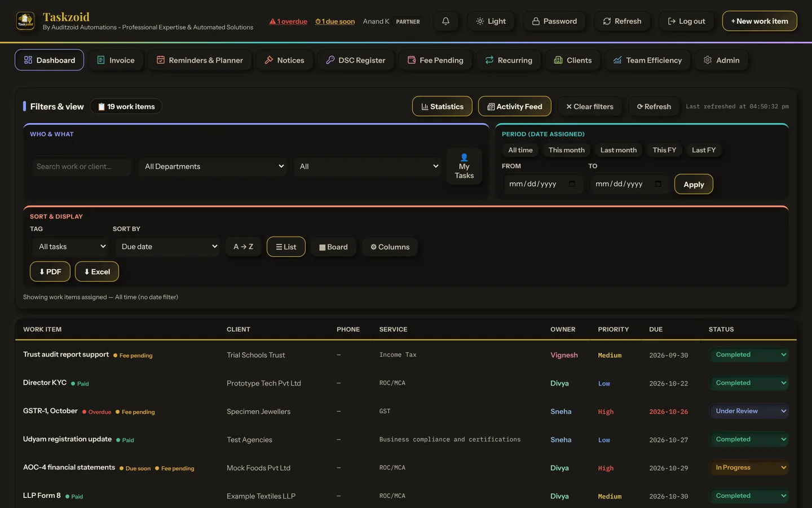The height and width of the screenshot is (508, 812).
Task: Open status dropdown for Trust audit report support
Action: [x=749, y=355]
